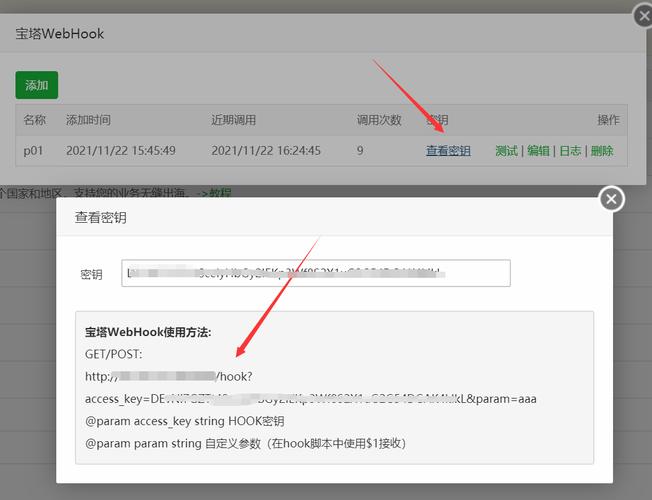Click 测试 for hook p01
The width and height of the screenshot is (652, 500).
tap(506, 151)
